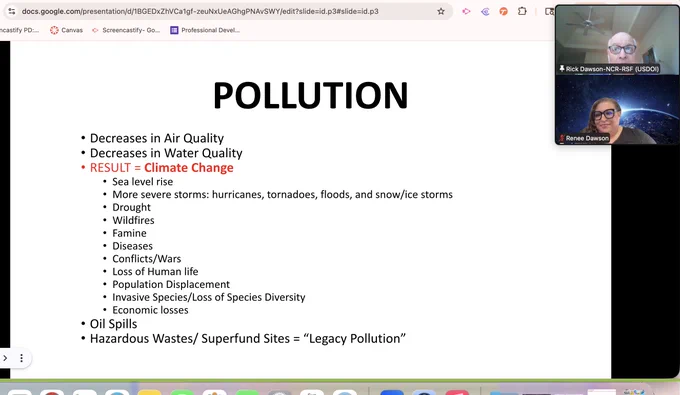Screen dimensions: 680x395
Task: Click the 'Sea level rise' sub-bullet
Action: click(142, 181)
